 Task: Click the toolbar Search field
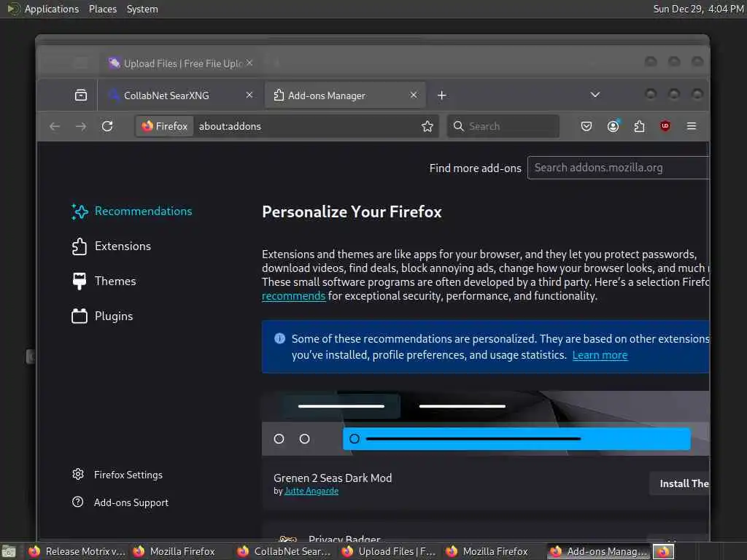click(503, 126)
